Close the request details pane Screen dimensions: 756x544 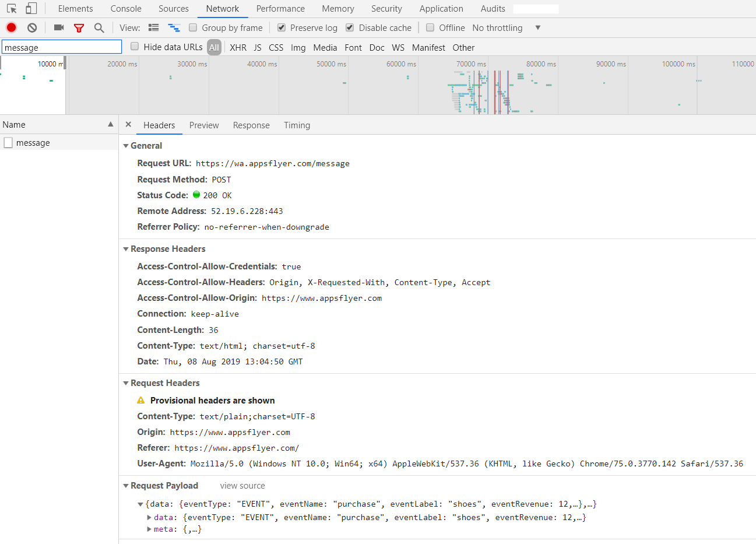pyautogui.click(x=128, y=125)
